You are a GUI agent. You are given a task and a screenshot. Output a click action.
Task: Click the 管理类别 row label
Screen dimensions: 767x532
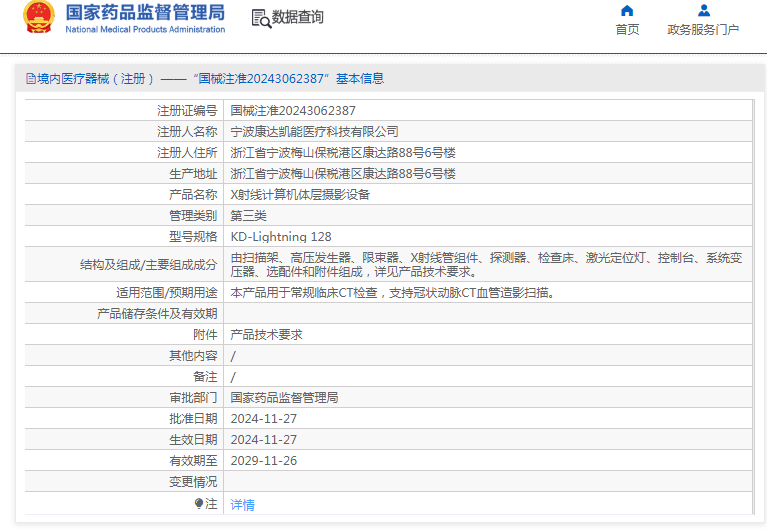[193, 216]
